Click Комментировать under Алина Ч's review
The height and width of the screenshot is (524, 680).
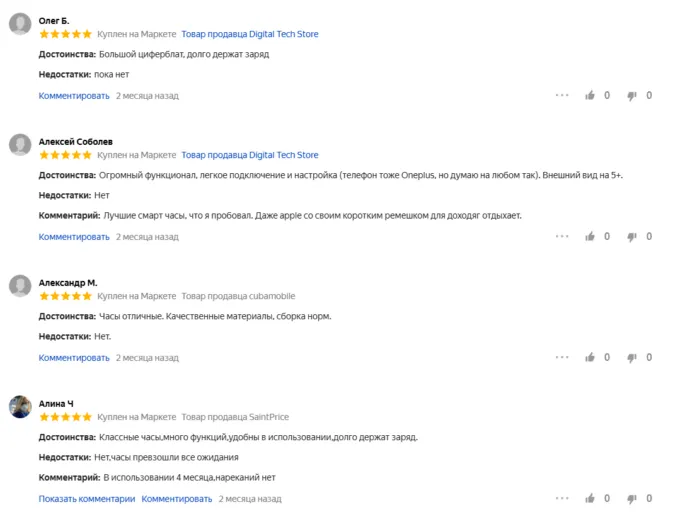point(177,499)
